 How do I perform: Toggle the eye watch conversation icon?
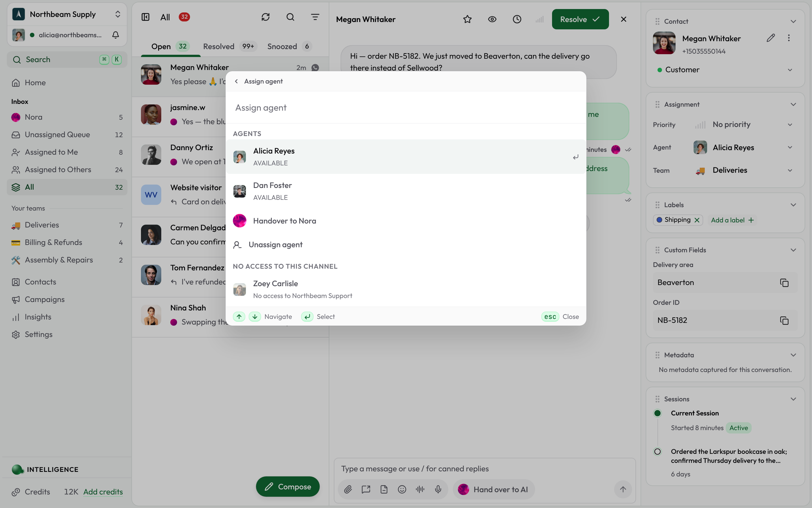(492, 19)
